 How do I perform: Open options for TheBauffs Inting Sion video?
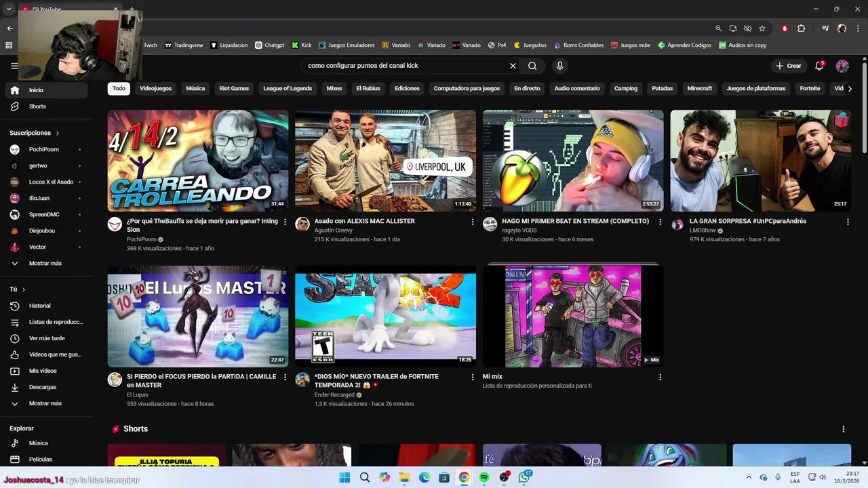[x=285, y=222]
